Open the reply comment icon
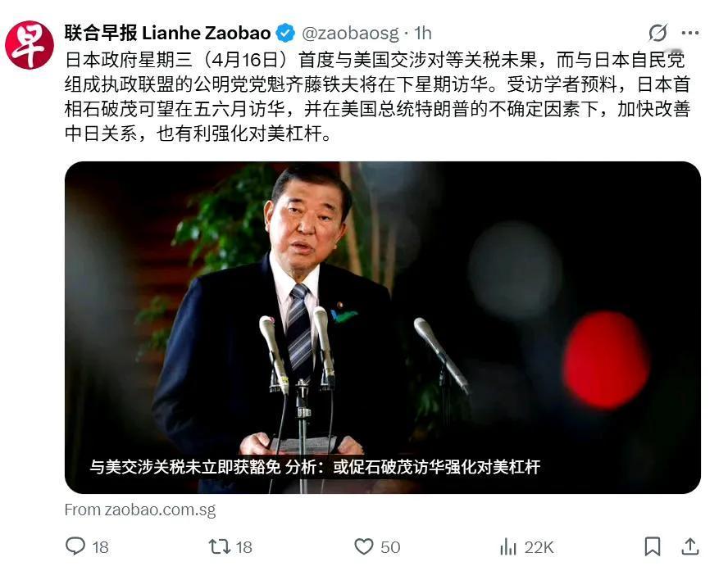 tap(75, 546)
